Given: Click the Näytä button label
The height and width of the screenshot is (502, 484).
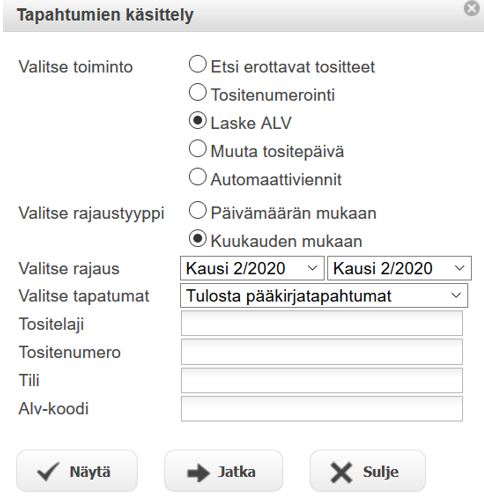Looking at the screenshot, I should [90, 472].
